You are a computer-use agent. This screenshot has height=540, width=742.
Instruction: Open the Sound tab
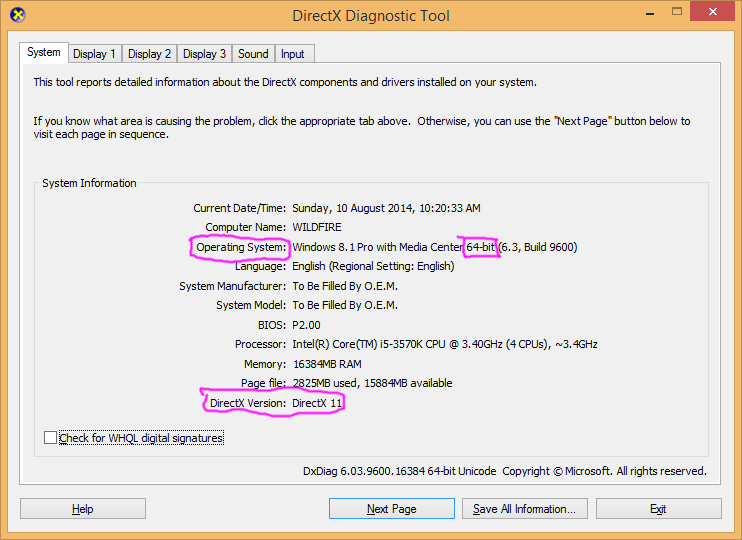click(253, 54)
